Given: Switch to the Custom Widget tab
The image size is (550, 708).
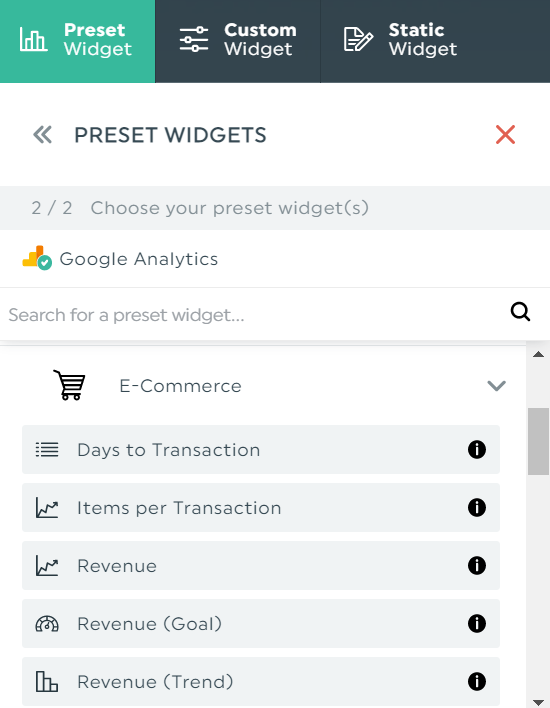Looking at the screenshot, I should pos(238,41).
